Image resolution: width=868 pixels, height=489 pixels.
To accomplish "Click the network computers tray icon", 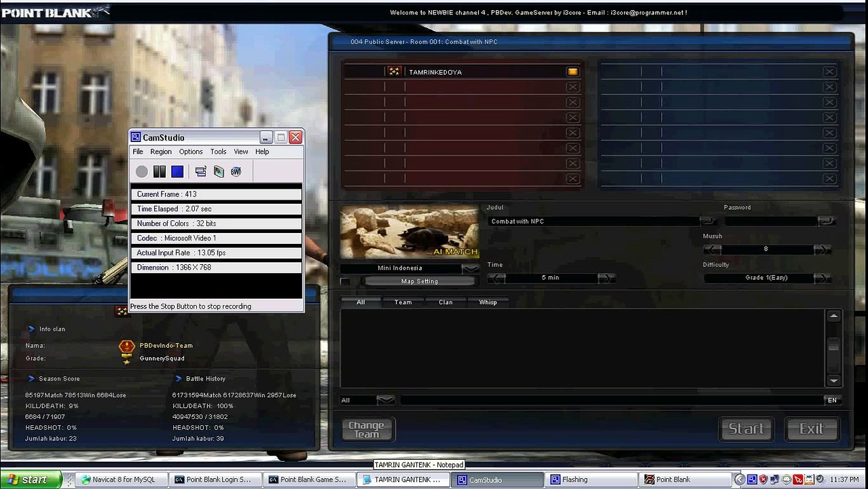I will [775, 479].
